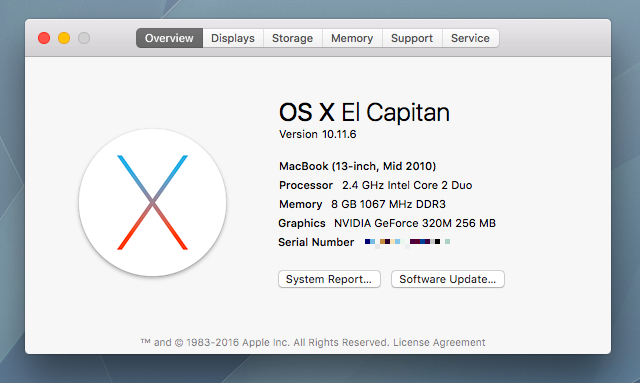The image size is (640, 383).
Task: Click the 8 GB 1067 MHz DDR3 value
Action: point(388,204)
